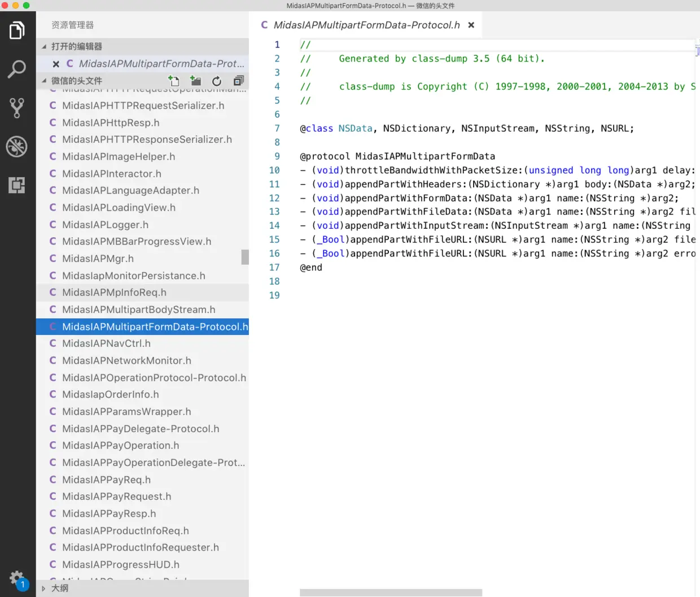Open the Search view in activity bar
700x597 pixels.
click(x=17, y=69)
